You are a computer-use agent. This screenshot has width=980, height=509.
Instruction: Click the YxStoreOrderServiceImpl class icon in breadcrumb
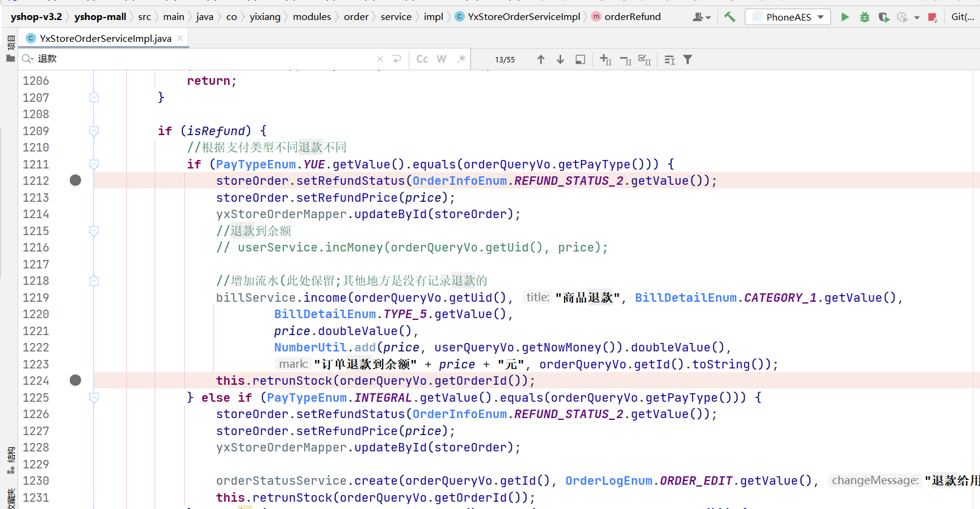pyautogui.click(x=460, y=17)
